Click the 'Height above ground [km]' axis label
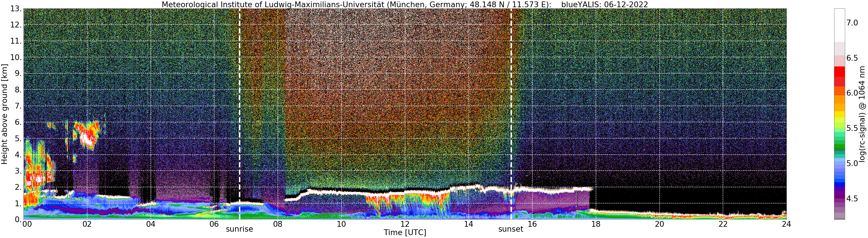Screen dimensions: 868x238 click(4, 114)
